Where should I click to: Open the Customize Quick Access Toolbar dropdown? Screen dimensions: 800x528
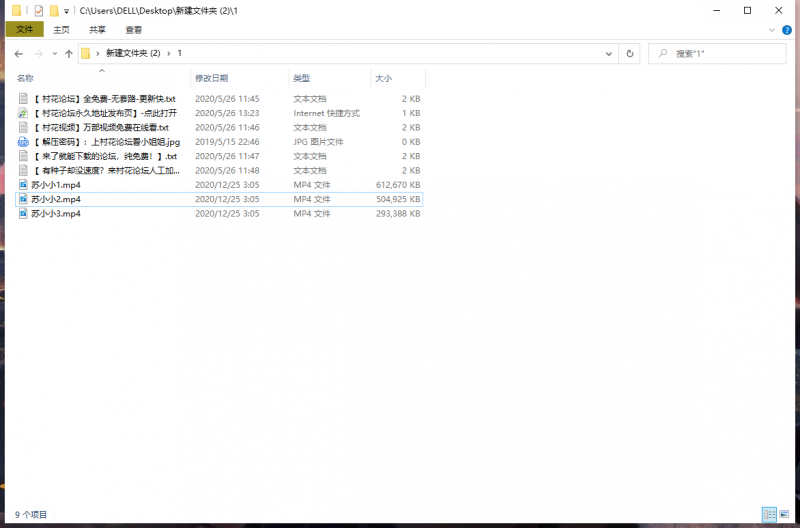67,11
